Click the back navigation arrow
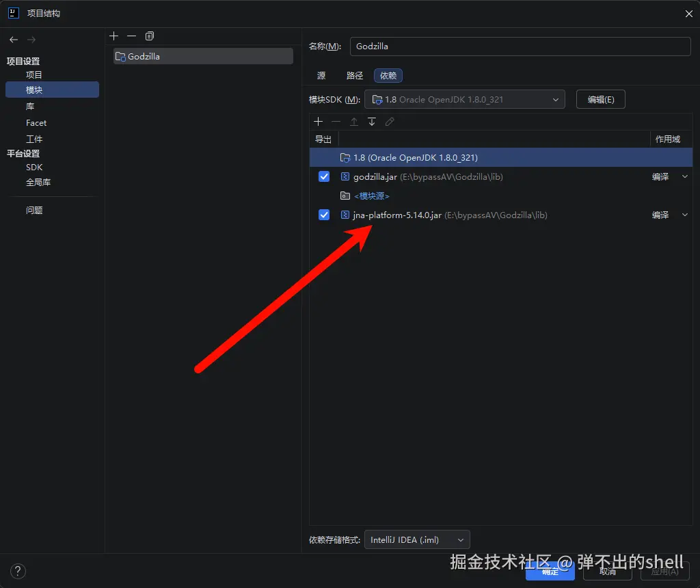This screenshot has height=588, width=700. 14,40
